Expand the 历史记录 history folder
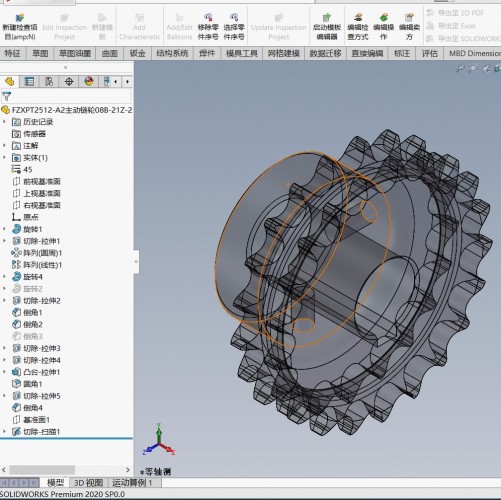 click(x=4, y=122)
